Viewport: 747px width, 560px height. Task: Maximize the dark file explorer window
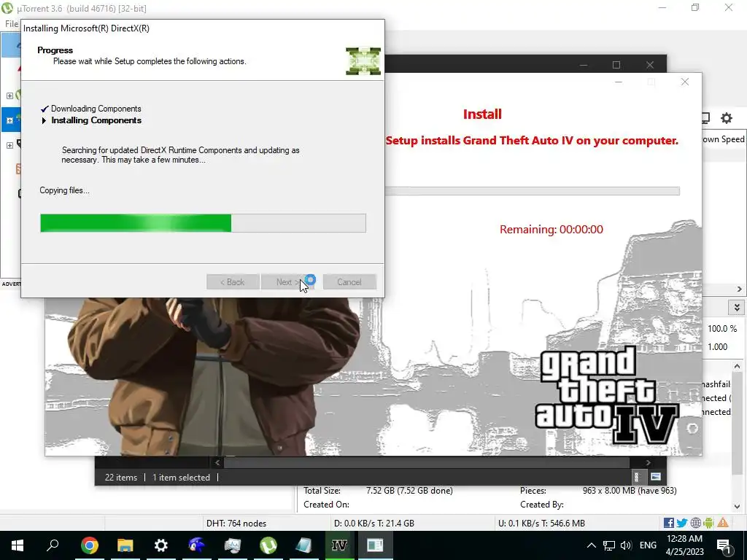click(x=616, y=65)
